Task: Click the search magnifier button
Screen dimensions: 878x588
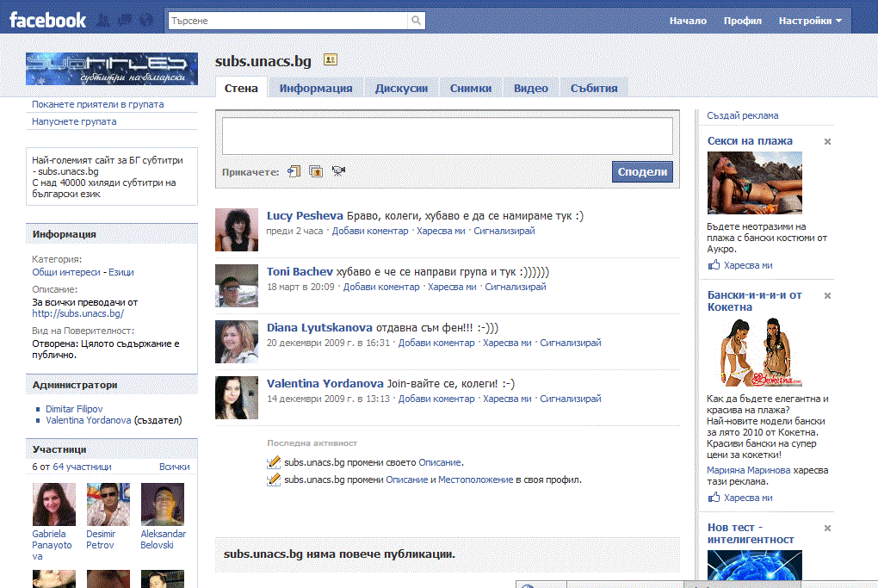Action: point(416,21)
